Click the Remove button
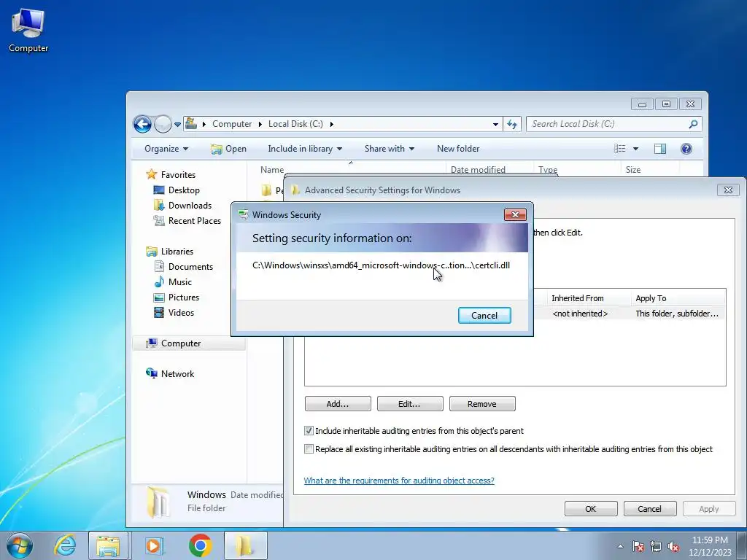Screen dimensions: 747x560 (x=482, y=404)
